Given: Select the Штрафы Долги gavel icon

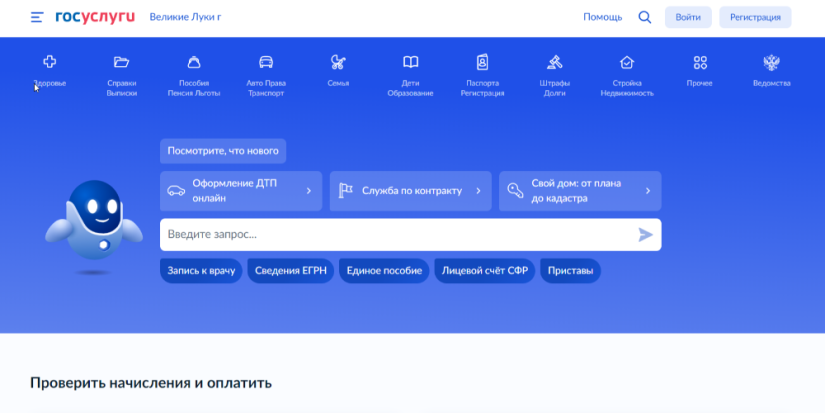Looking at the screenshot, I should point(555,62).
